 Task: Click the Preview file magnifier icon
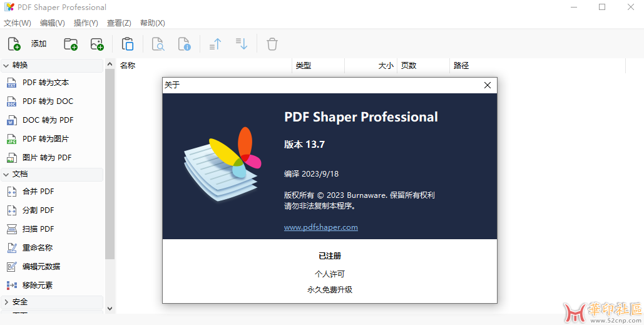[158, 44]
